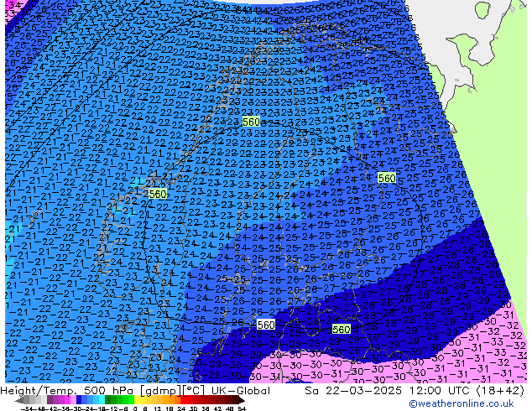This screenshot has height=411, width=532.
Task: Click the left arrow end of the color scale
Action: 18,400
